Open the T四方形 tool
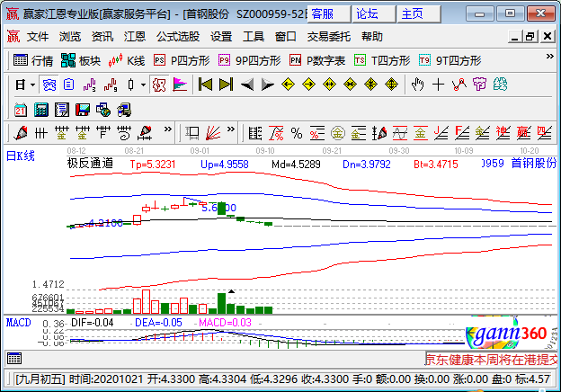Viewport: 561px width, 392px height. tap(382, 60)
